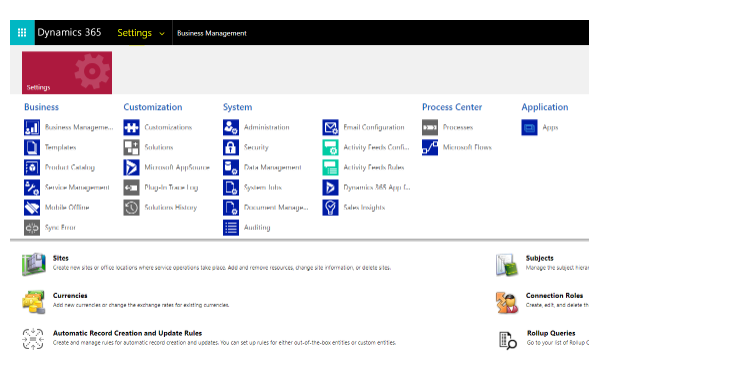Open the Customizations link
Image resolution: width=750 pixels, height=375 pixels.
click(x=168, y=128)
